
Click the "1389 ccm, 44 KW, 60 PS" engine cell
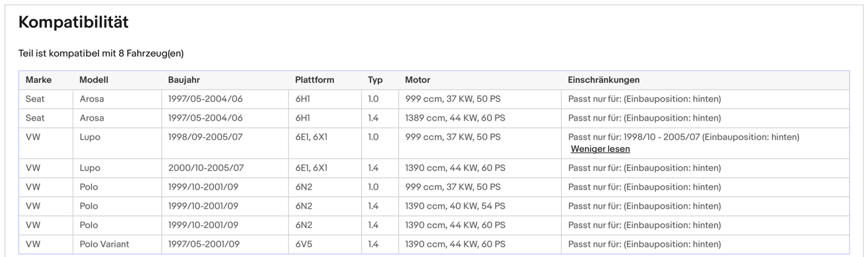[x=455, y=118]
